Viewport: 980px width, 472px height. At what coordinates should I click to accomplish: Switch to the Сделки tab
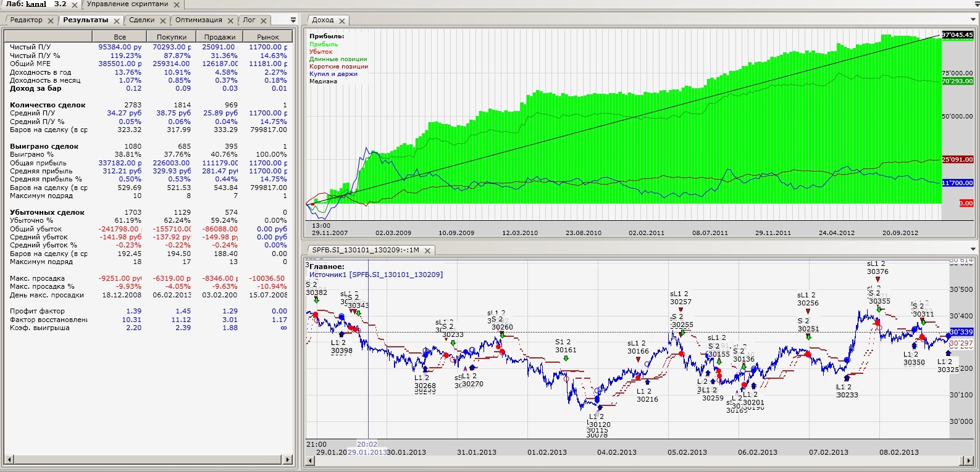141,20
